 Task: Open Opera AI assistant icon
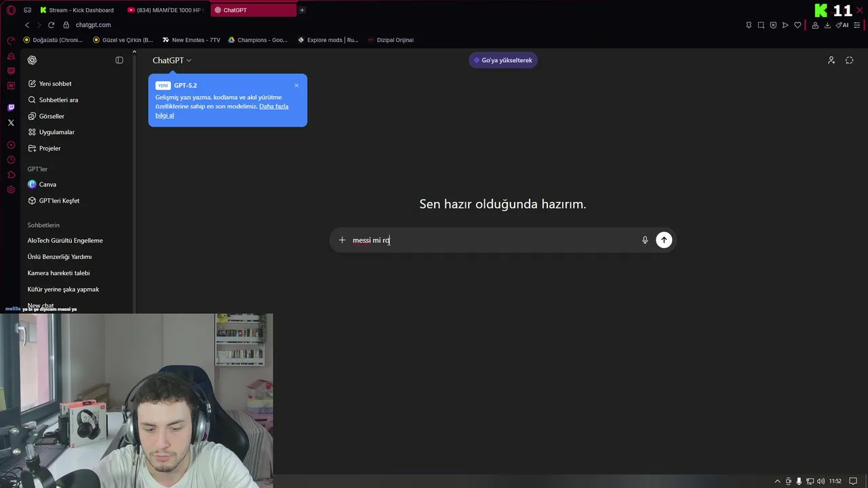click(842, 25)
